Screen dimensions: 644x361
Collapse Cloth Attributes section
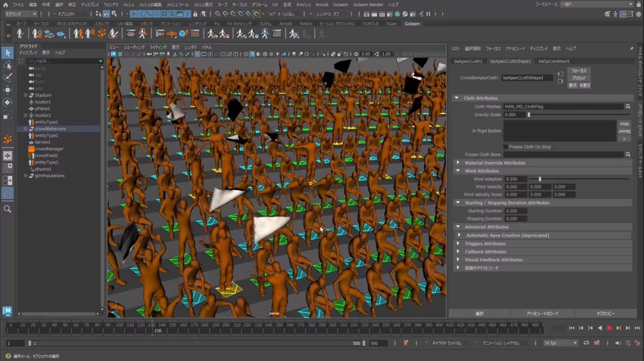pos(457,98)
